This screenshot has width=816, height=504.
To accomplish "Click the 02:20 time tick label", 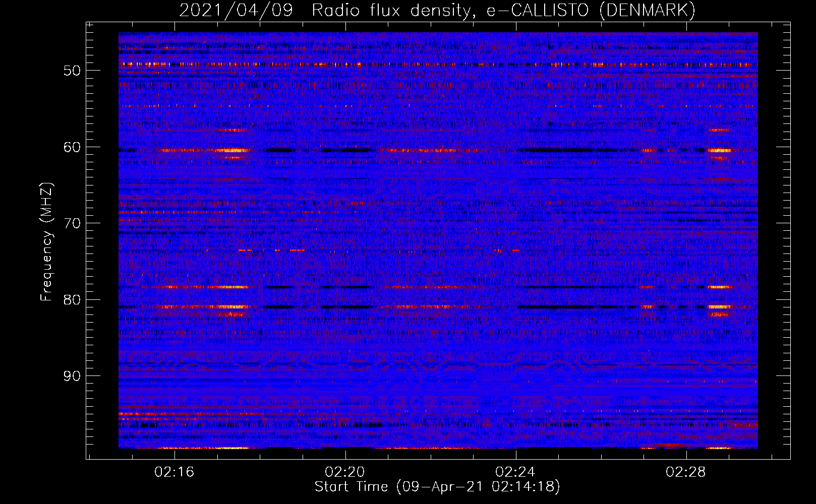I will click(x=345, y=472).
